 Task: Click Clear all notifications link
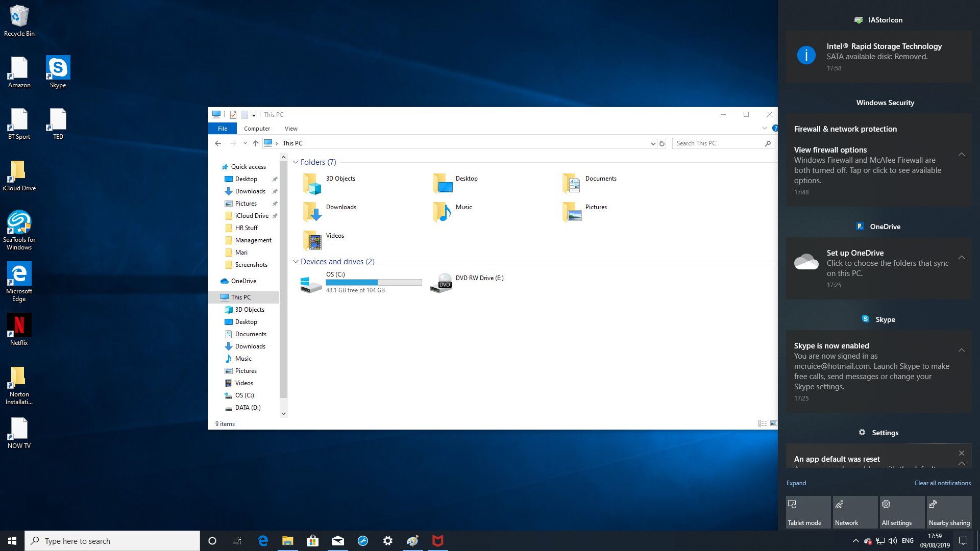coord(942,483)
